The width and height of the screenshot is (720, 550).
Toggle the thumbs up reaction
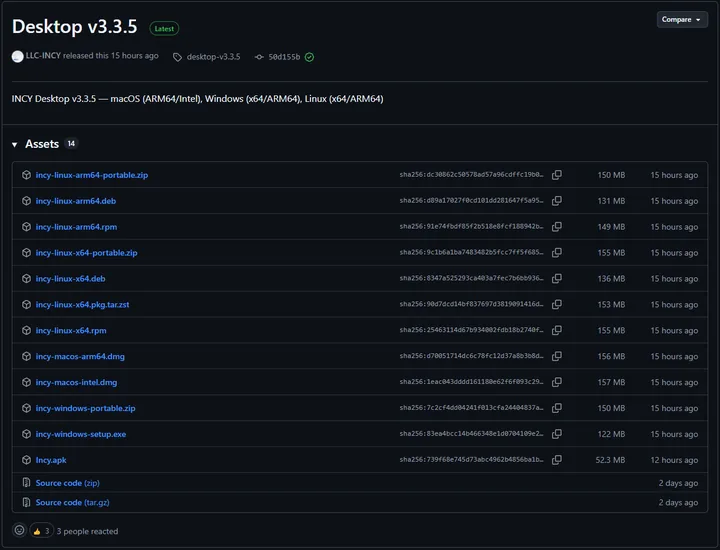tap(41, 531)
